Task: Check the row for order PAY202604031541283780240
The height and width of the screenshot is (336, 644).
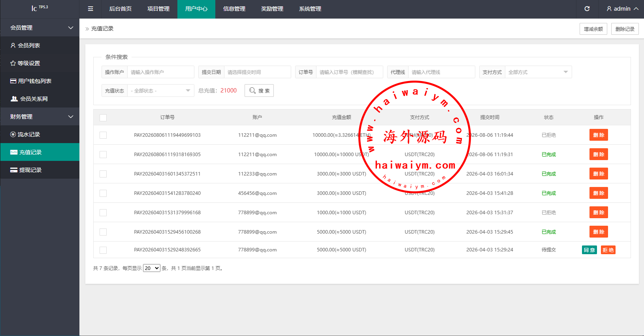Action: (103, 193)
